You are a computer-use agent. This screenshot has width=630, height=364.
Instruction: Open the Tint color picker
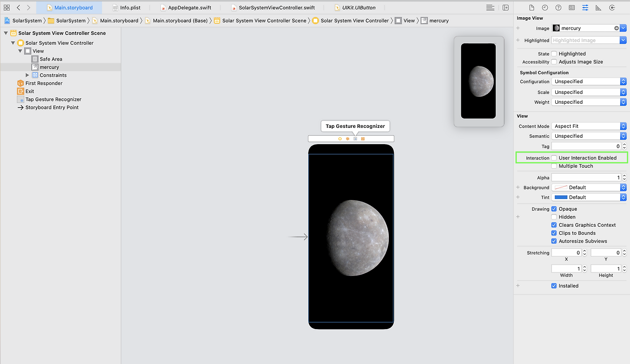click(589, 197)
